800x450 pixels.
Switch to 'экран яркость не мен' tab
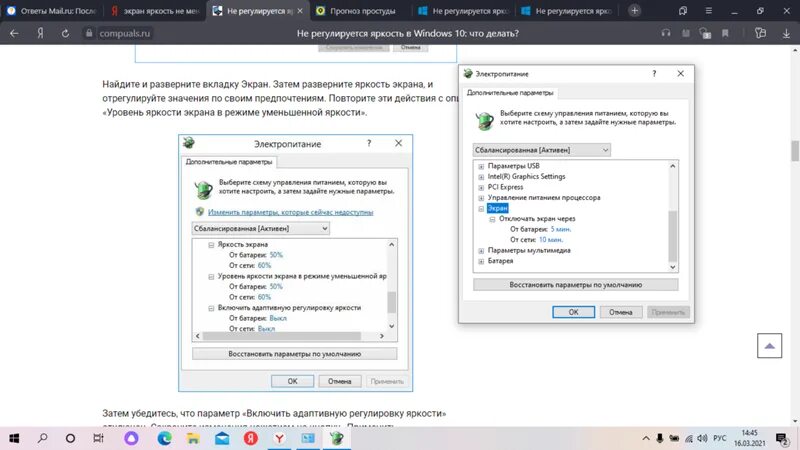[x=155, y=11]
